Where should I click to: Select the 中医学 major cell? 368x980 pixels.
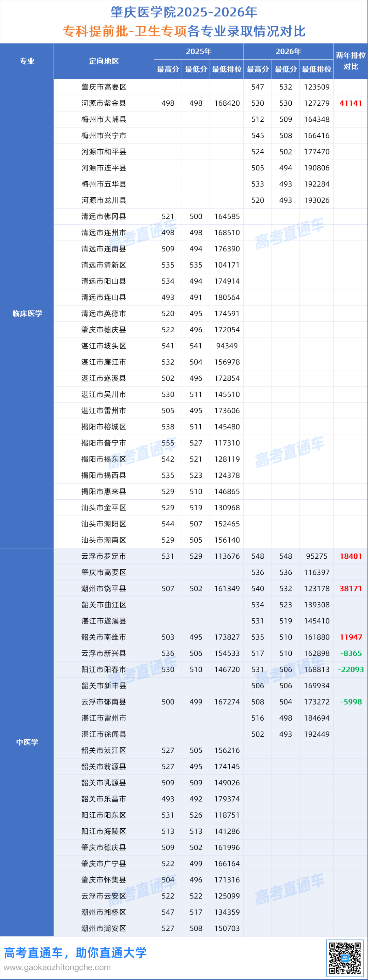click(27, 742)
